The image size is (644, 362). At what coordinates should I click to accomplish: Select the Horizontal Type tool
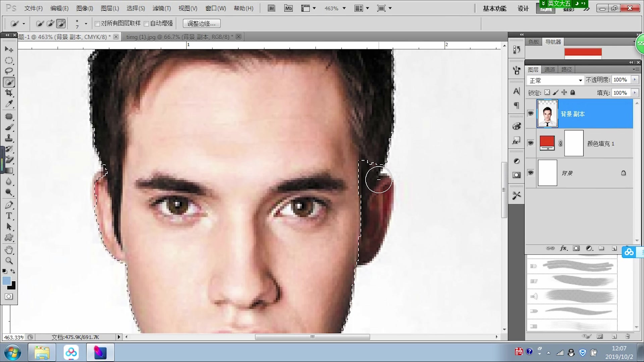[9, 216]
